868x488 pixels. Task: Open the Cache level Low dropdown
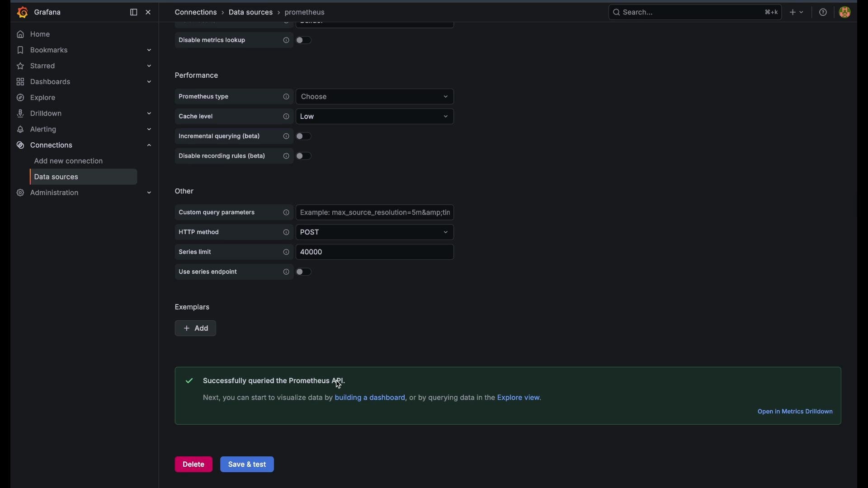[375, 117]
